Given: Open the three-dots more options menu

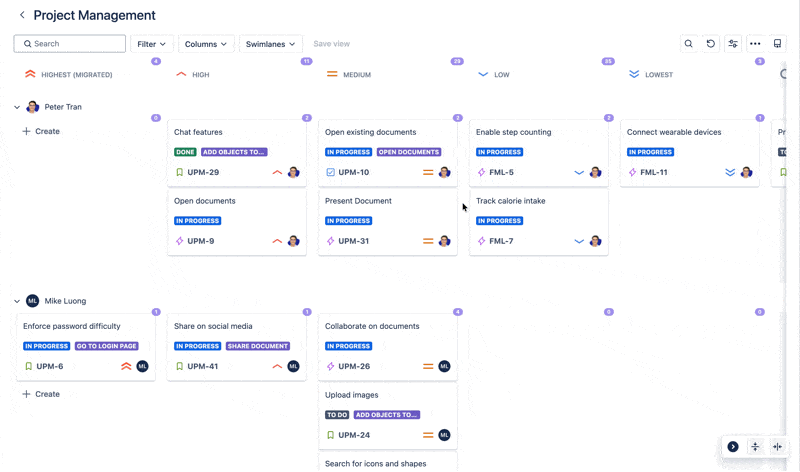Looking at the screenshot, I should 755,44.
